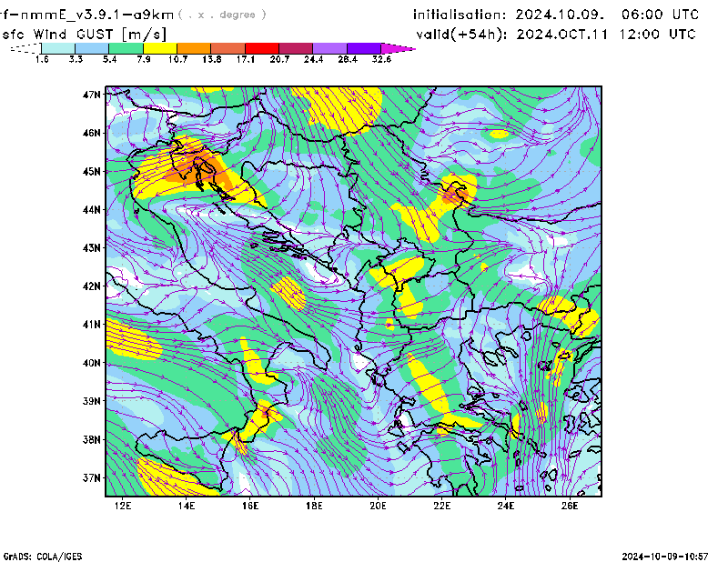Image resolution: width=728 pixels, height=562 pixels.
Task: Pick the salmon legend swatch after 13.8
Action: [x=228, y=48]
